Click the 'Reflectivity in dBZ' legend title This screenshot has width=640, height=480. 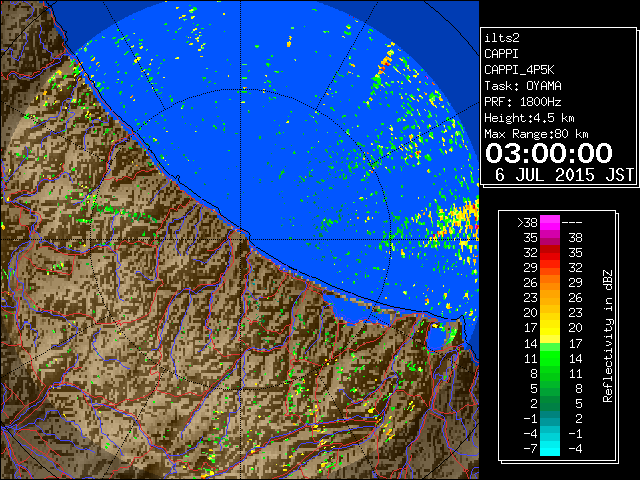coord(607,336)
